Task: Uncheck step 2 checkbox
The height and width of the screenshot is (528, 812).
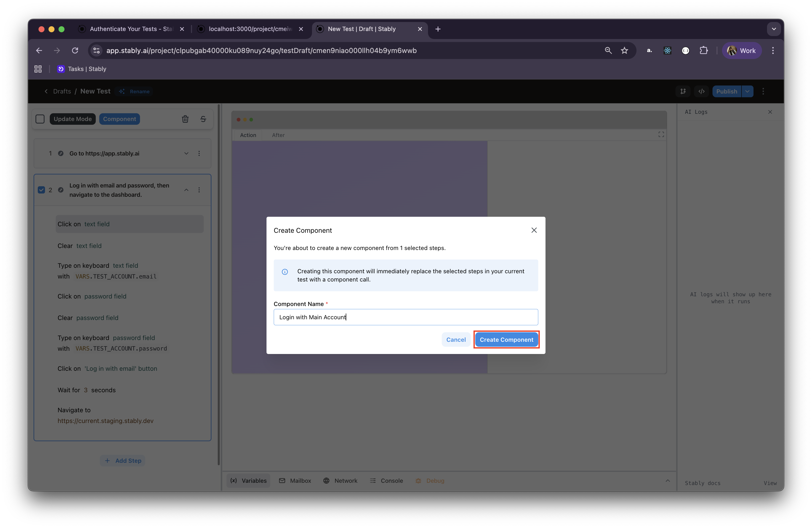Action: pyautogui.click(x=41, y=190)
